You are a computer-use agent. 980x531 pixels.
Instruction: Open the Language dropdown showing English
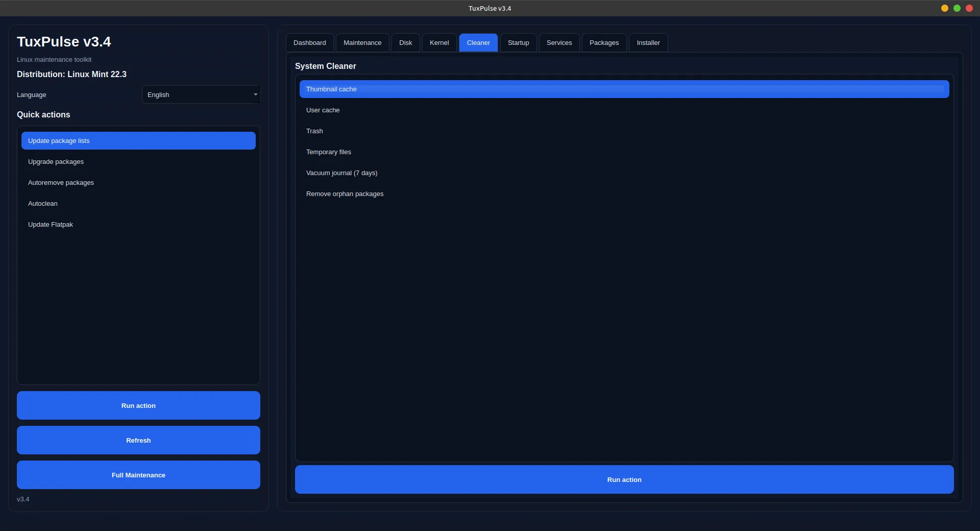(201, 95)
